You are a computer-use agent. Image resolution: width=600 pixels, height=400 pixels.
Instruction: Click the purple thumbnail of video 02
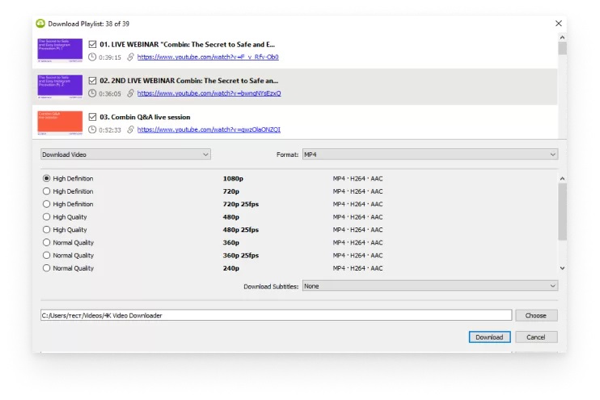pyautogui.click(x=60, y=87)
